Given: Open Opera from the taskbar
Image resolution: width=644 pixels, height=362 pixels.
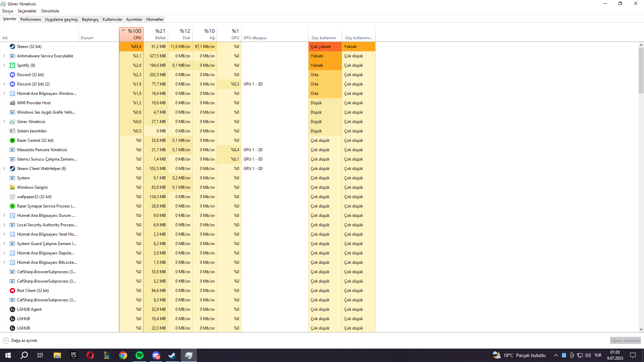Looking at the screenshot, I should [x=90, y=355].
